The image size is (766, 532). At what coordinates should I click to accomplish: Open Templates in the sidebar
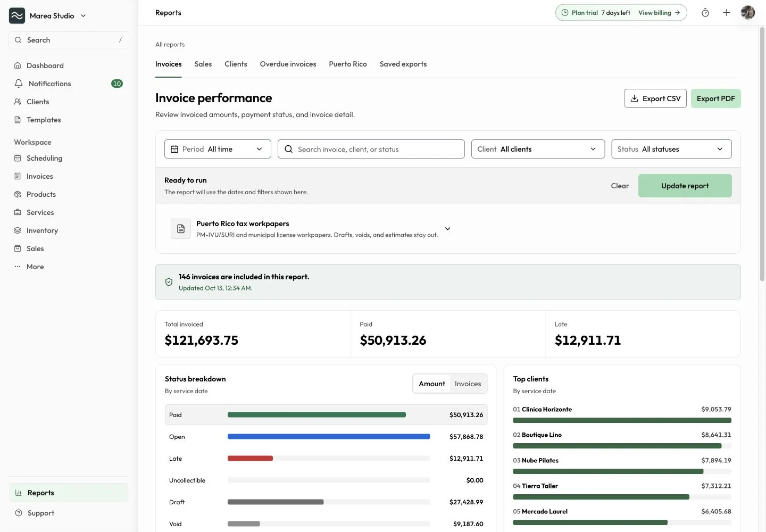(69, 120)
